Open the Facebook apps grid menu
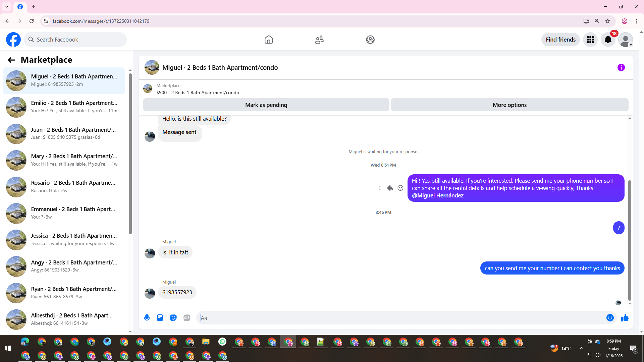Screen dimensions: 644x362 pyautogui.click(x=590, y=40)
